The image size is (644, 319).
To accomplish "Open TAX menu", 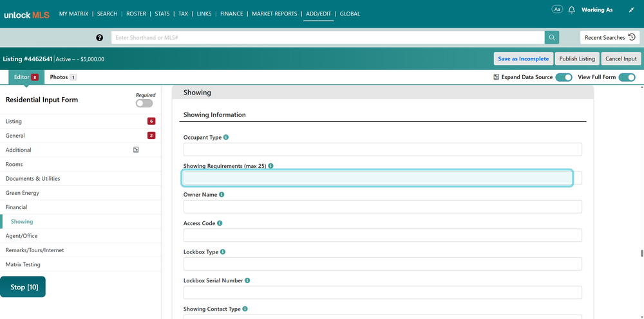I will coord(183,14).
